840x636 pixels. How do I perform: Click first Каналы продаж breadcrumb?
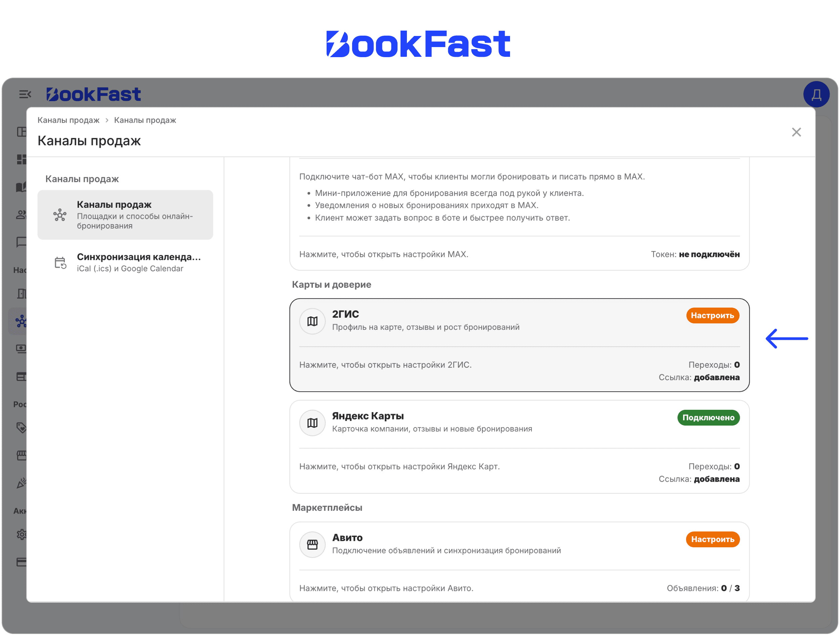(68, 120)
